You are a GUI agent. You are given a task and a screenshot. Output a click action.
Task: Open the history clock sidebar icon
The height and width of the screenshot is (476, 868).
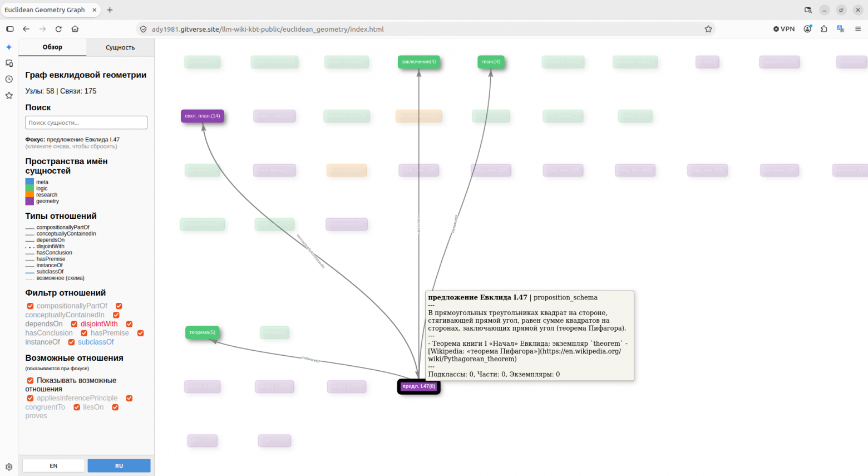pos(9,80)
